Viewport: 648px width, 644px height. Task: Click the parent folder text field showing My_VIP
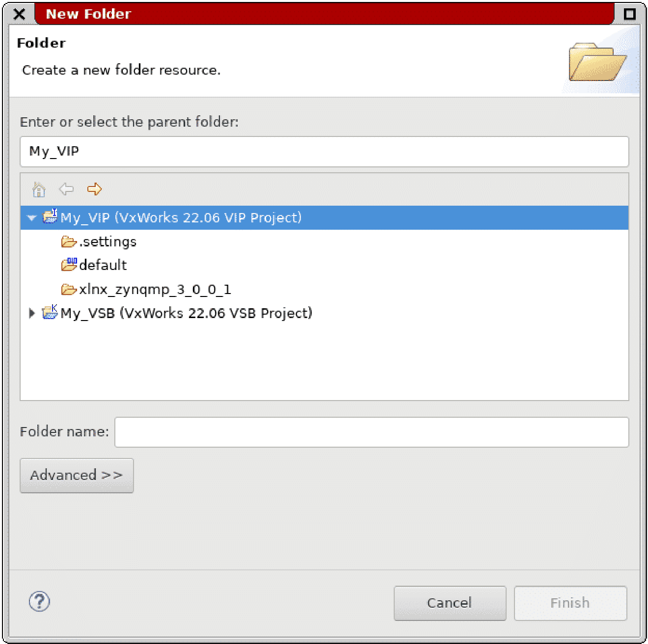click(324, 151)
